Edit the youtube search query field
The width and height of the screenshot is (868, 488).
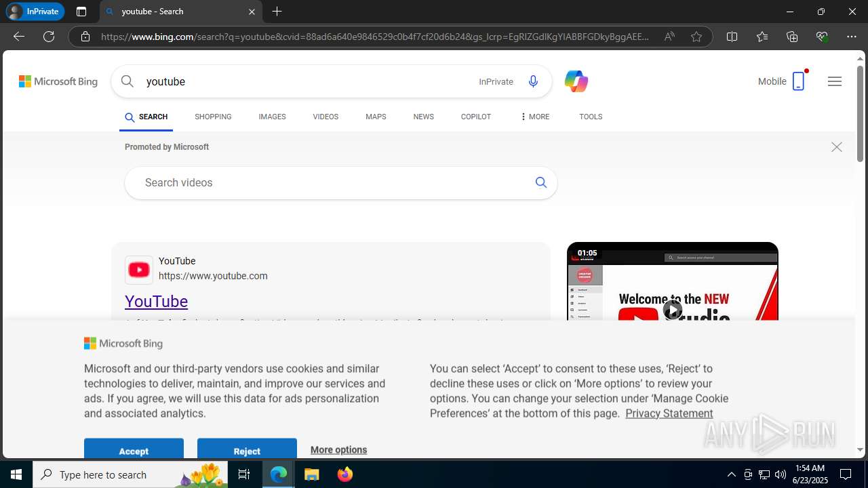[x=305, y=81]
